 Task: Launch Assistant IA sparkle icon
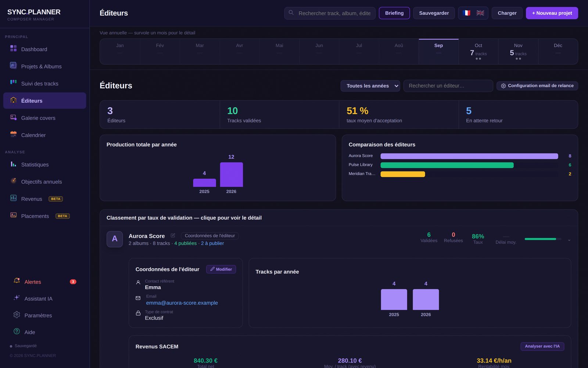click(17, 298)
